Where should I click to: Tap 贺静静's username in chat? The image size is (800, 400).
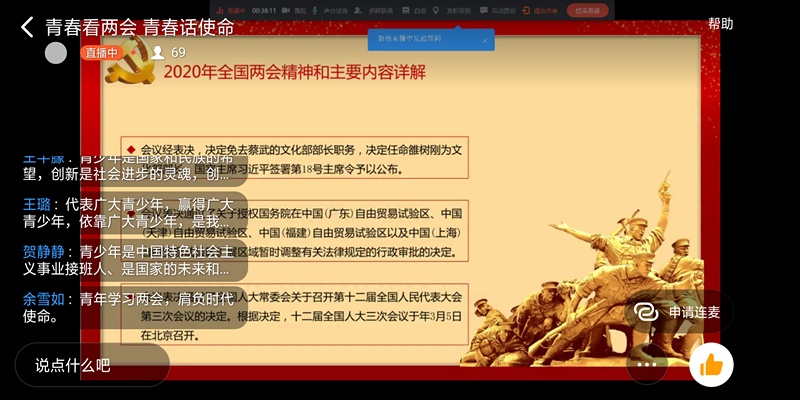coord(43,251)
